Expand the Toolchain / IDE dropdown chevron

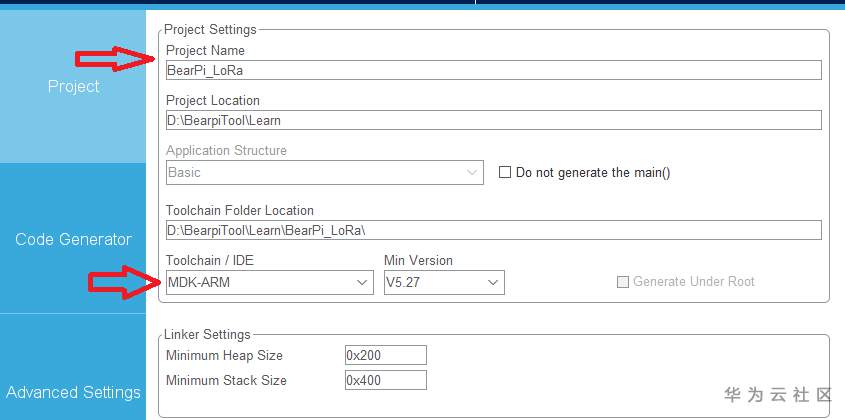point(363,283)
